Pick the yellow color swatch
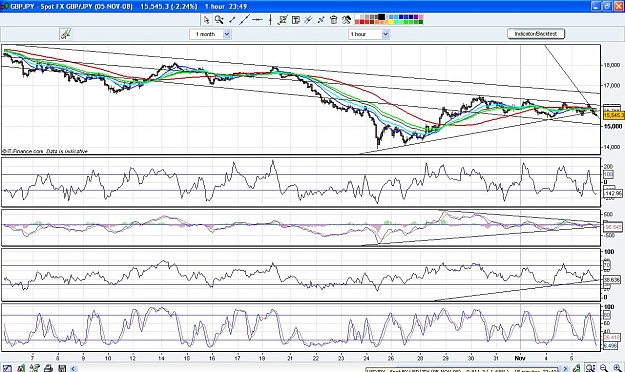 tap(391, 22)
